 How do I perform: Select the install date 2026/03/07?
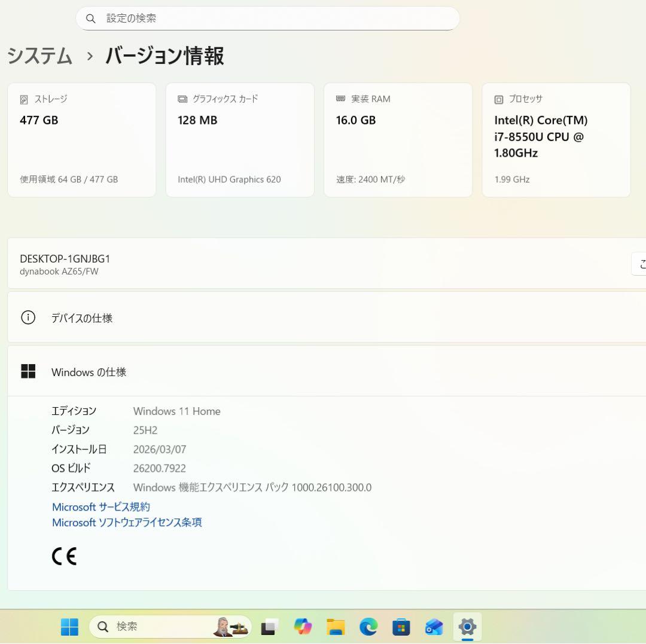click(x=160, y=449)
